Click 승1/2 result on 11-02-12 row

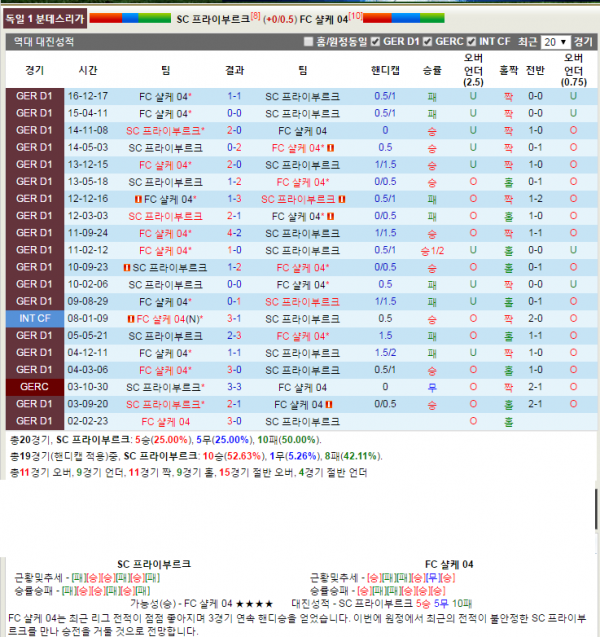[x=432, y=251]
